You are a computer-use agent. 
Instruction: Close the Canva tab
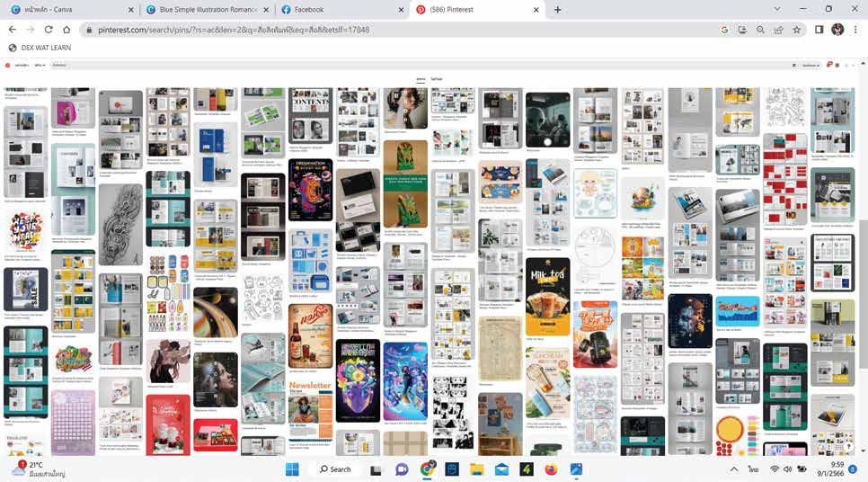(130, 10)
